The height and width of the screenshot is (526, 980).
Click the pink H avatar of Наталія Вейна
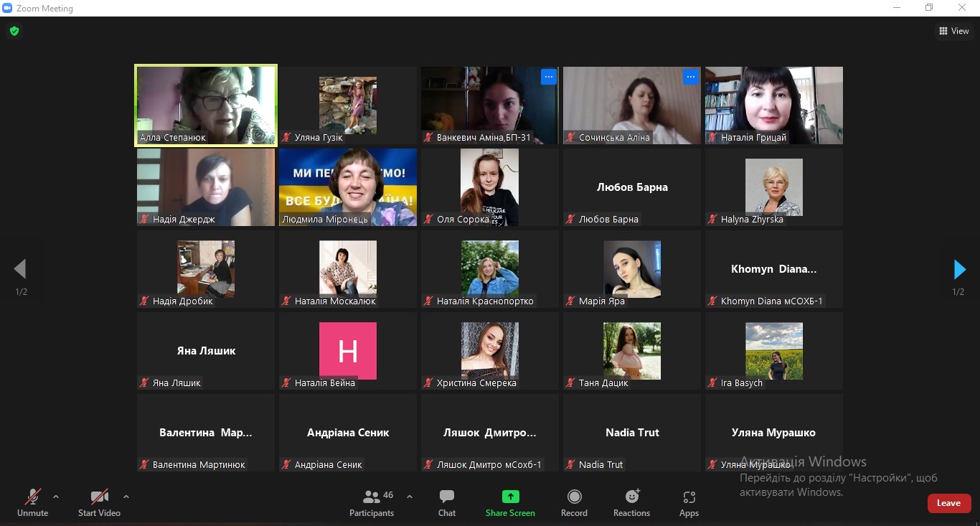tap(348, 351)
